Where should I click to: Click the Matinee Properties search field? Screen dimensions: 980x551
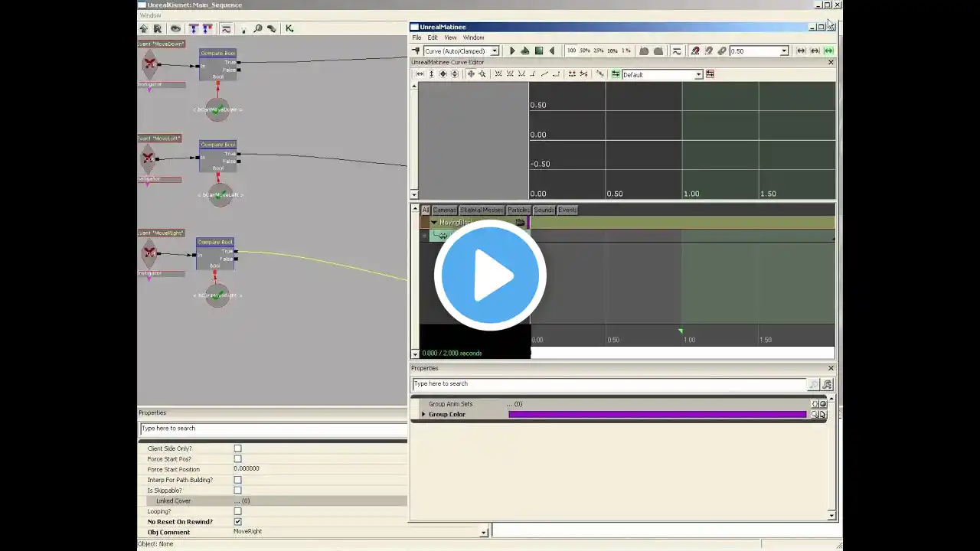(x=609, y=384)
